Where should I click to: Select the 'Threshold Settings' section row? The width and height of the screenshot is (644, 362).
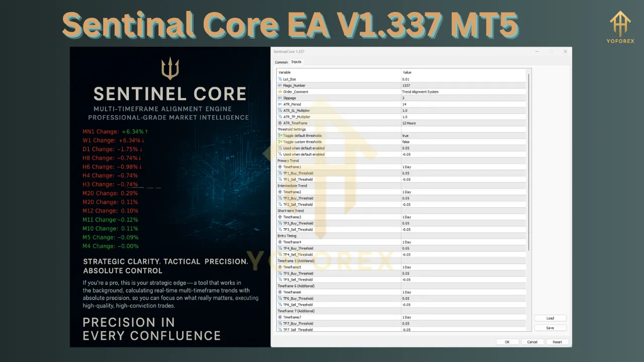(x=401, y=129)
